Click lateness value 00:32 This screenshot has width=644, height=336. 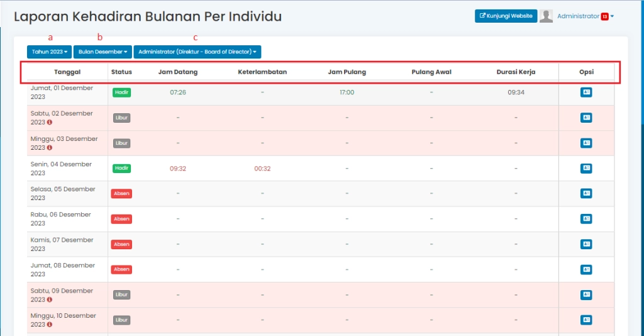pos(262,169)
